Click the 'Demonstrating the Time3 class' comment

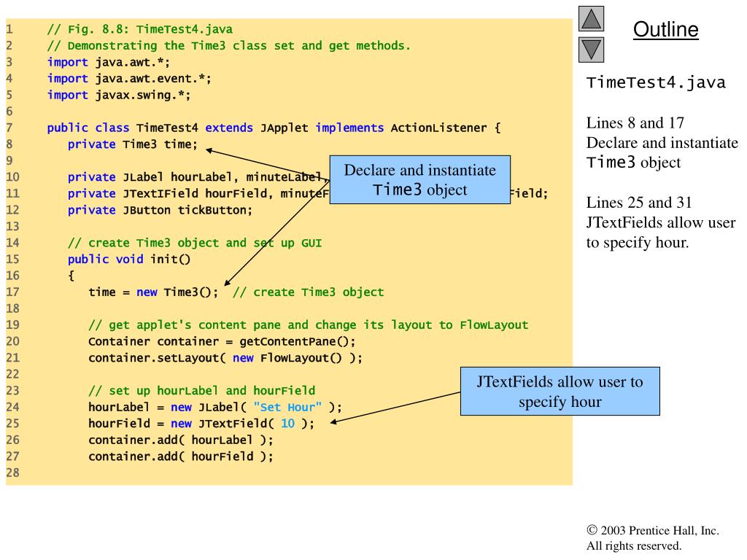click(228, 46)
